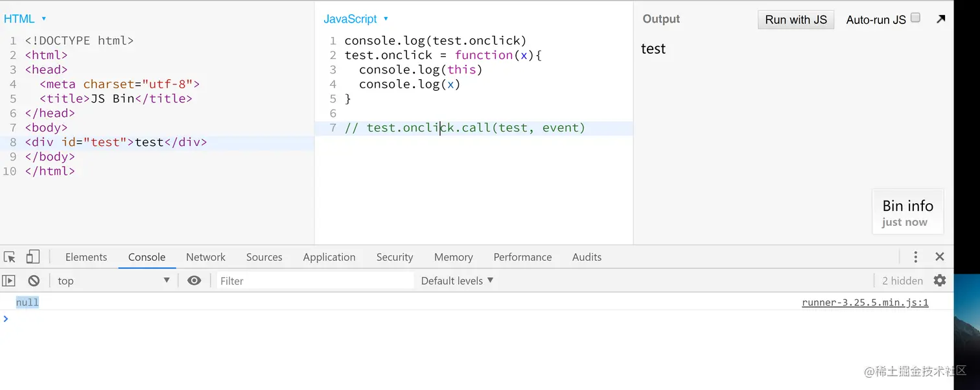Click the Output panel heading

click(661, 19)
